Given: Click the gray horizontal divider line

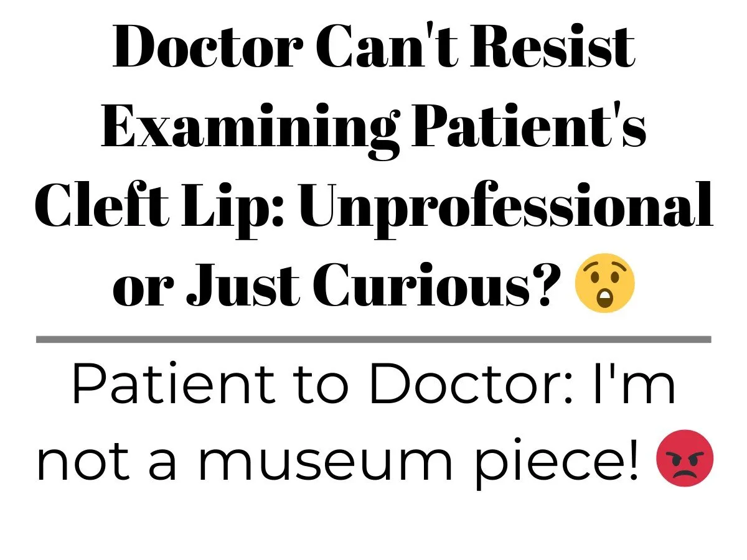Looking at the screenshot, I should (x=374, y=339).
